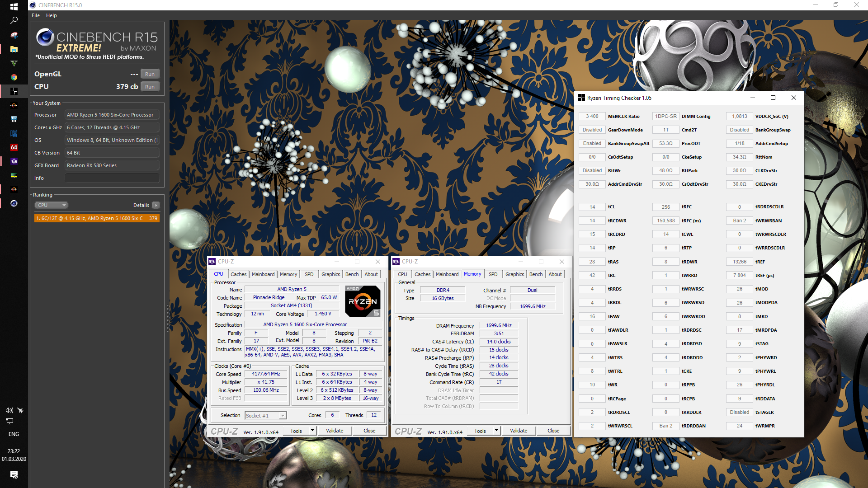Open the blue Chinese-character taskbar icon
Screen dimensions: 868x488
pos(14,133)
